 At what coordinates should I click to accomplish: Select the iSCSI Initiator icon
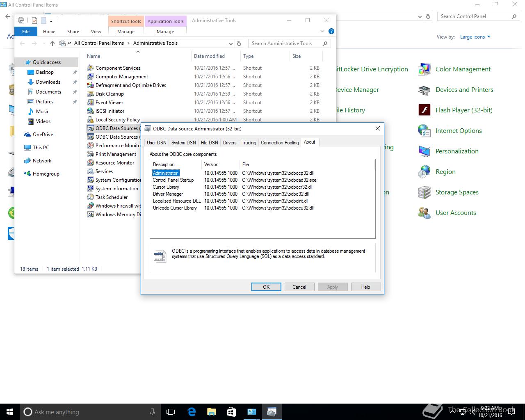(x=91, y=111)
